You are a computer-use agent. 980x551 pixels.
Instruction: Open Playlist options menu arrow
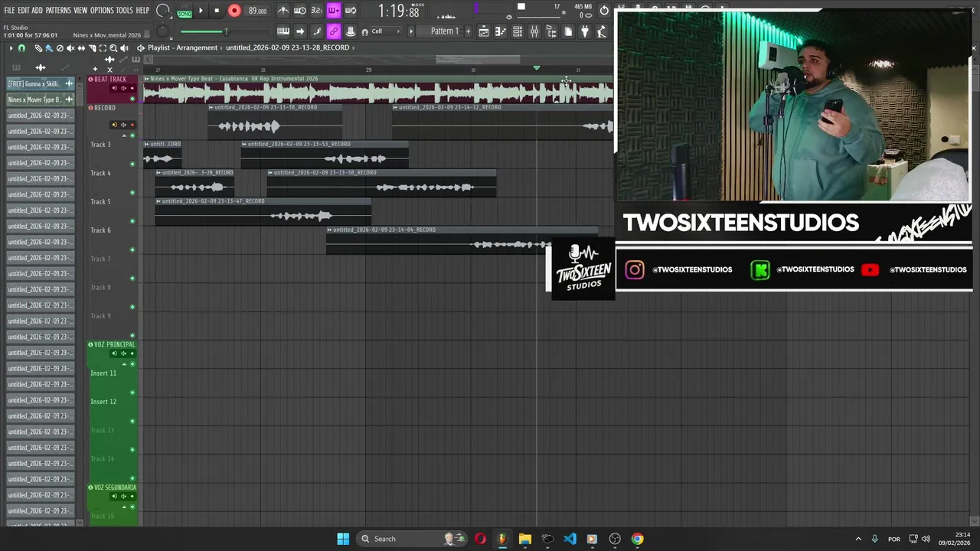pos(11,48)
